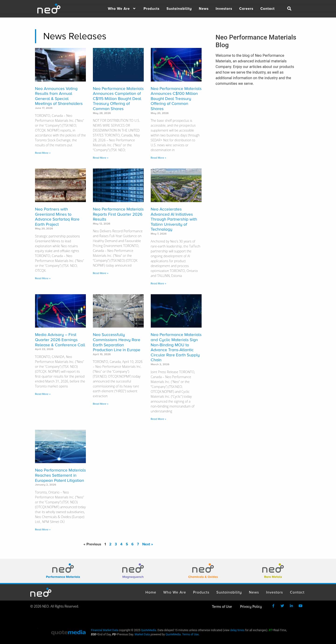Open Sustainability in the top navigation

(179, 8)
